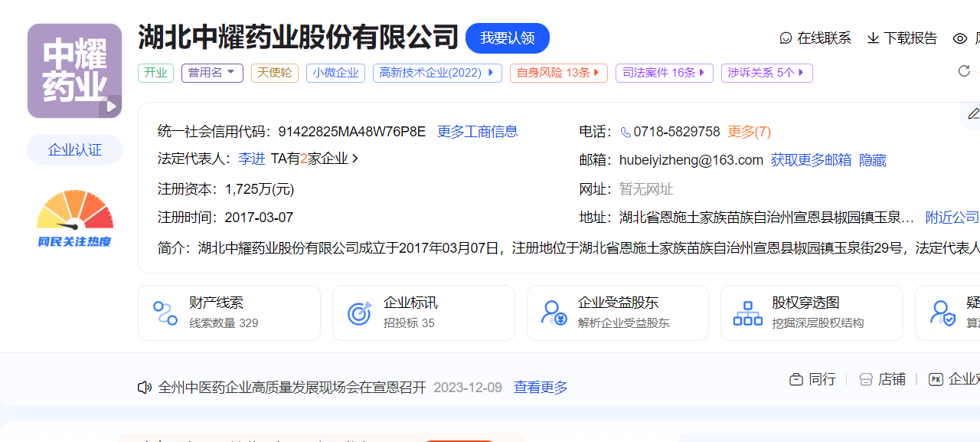Click the PK 企业 compare tab

954,379
